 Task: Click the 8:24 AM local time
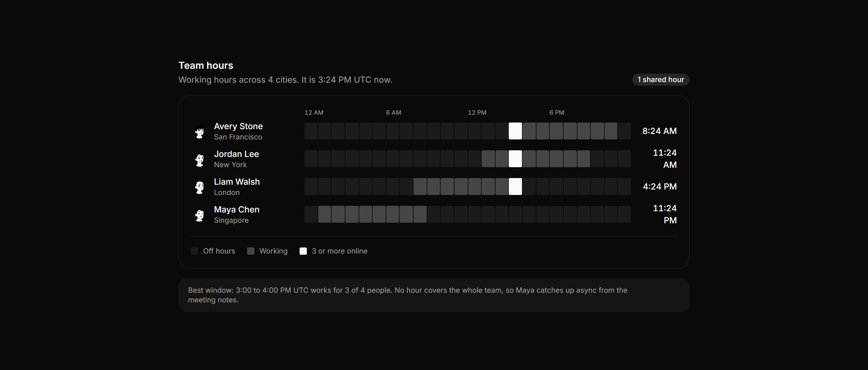[659, 131]
